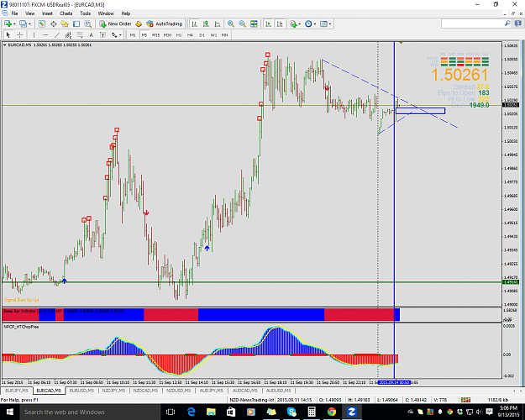Image resolution: width=525 pixels, height=420 pixels.
Task: Open the File menu
Action: click(x=15, y=13)
